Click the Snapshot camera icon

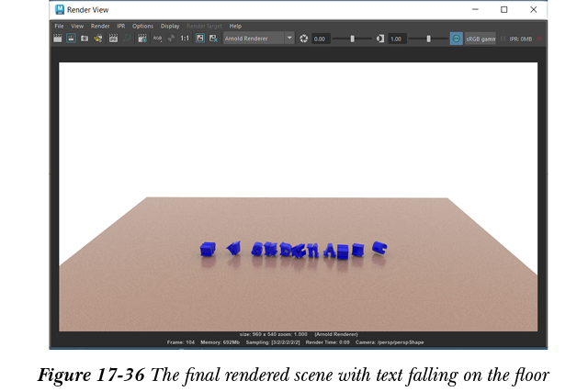(x=84, y=39)
